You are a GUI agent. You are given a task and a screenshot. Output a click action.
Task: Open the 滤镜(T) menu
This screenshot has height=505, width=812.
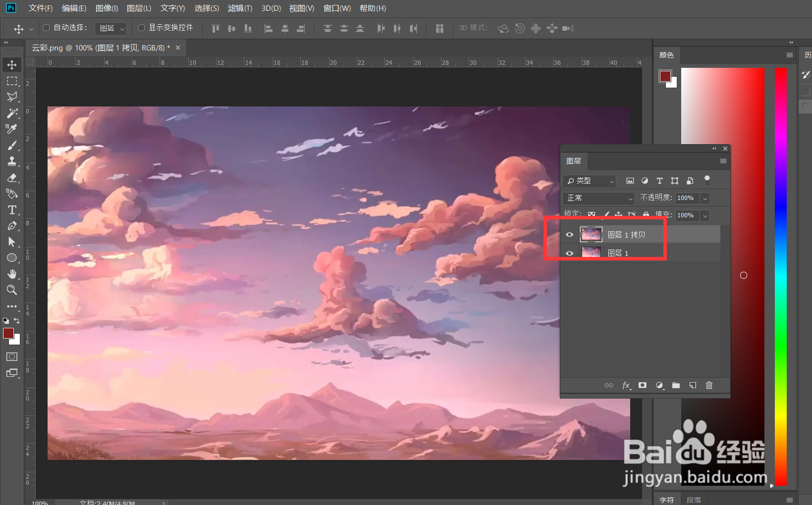(240, 8)
